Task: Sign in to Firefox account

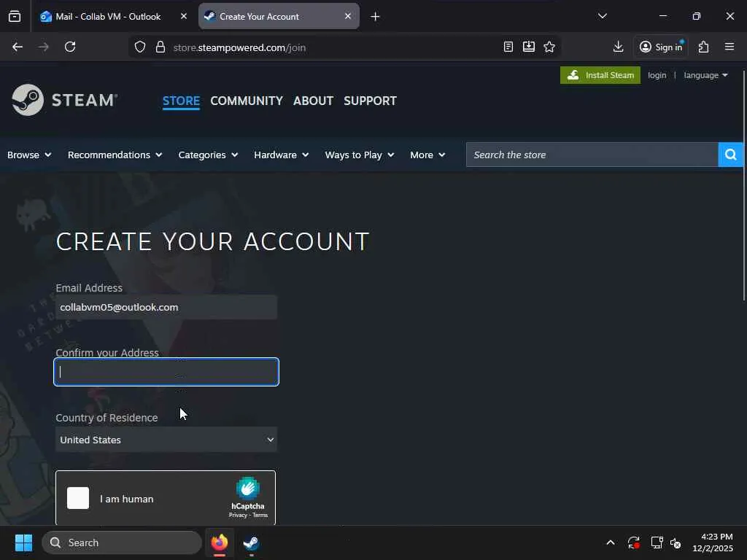Action: pyautogui.click(x=661, y=47)
